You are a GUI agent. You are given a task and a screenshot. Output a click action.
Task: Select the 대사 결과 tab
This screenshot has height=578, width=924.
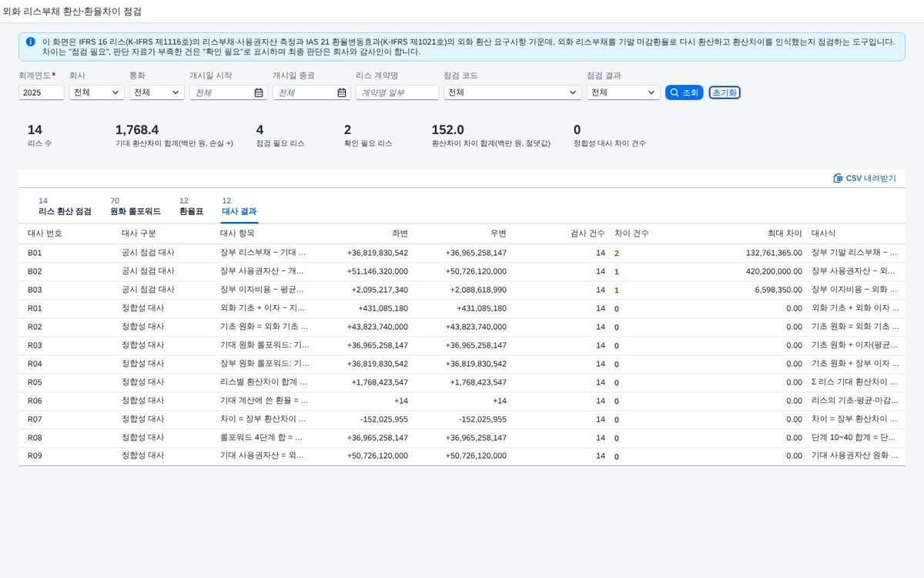coord(239,207)
